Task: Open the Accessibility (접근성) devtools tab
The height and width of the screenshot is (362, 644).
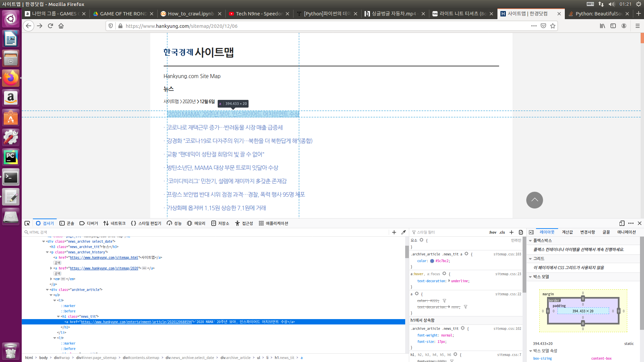Action: tap(244, 223)
